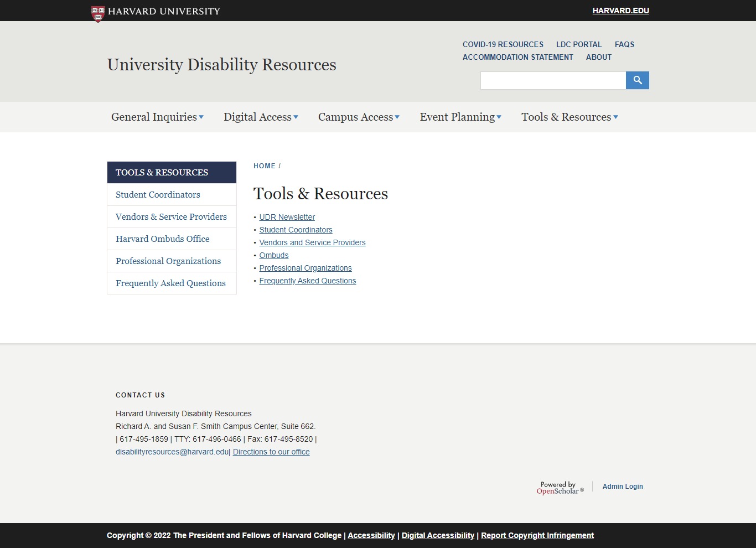
Task: Click inside the search input field
Action: point(552,80)
